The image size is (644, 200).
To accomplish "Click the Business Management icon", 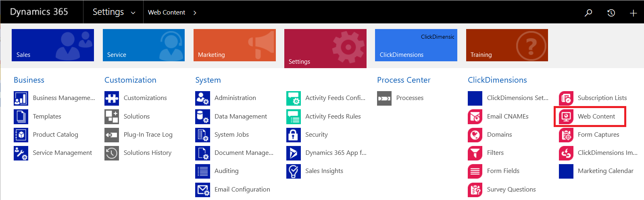I will tap(21, 98).
